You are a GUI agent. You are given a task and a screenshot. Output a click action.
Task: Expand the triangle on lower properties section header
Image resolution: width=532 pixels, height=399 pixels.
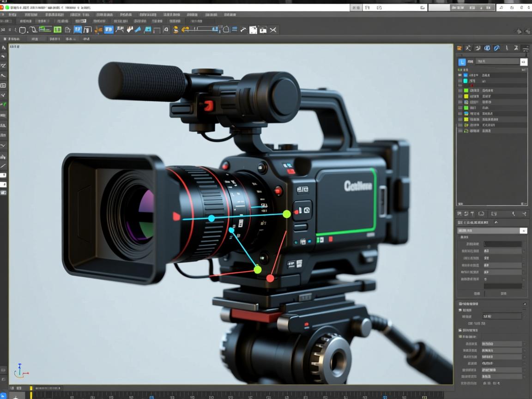(x=524, y=304)
